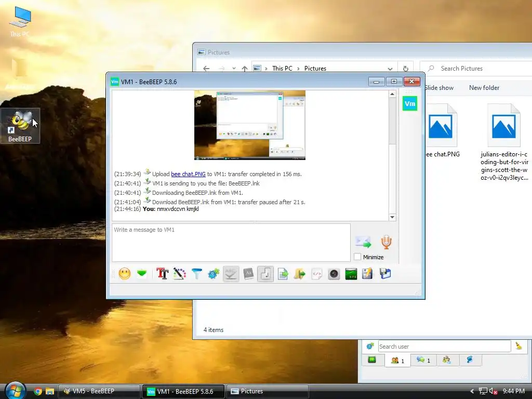This screenshot has width=532, height=399.
Task: Enable the Minimize checkbox
Action: (357, 257)
